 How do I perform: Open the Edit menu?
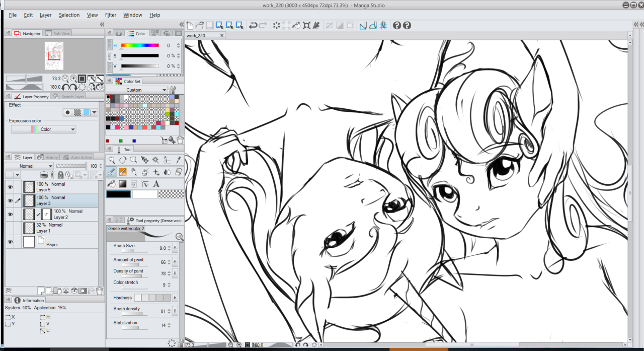coord(28,15)
